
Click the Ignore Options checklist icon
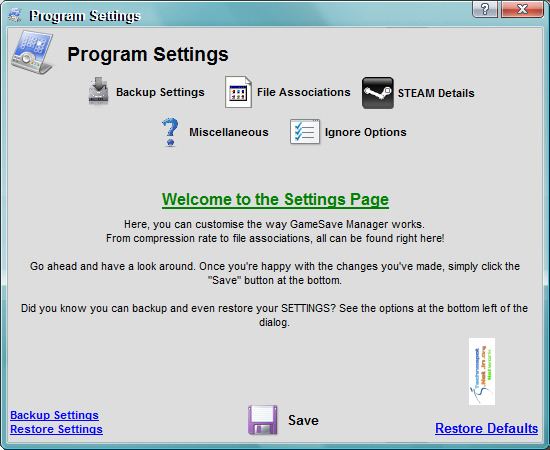click(304, 132)
